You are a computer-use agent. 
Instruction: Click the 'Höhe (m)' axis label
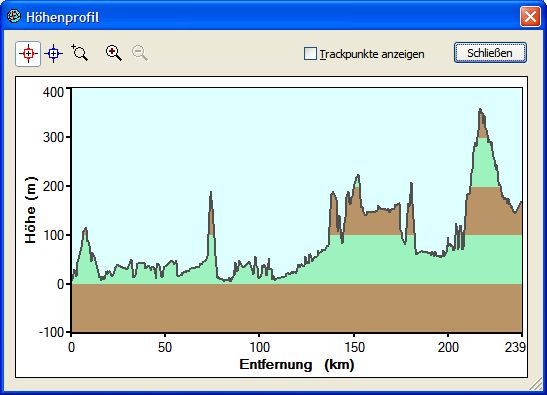tap(31, 210)
